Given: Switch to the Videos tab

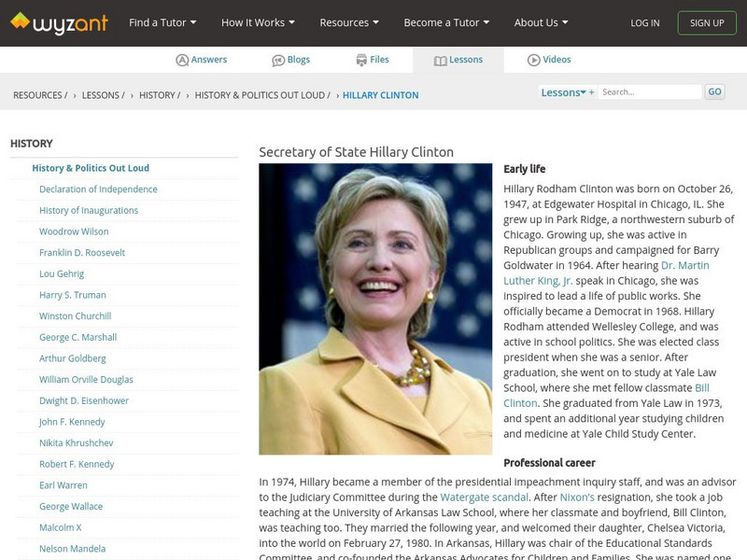Looking at the screenshot, I should point(549,60).
